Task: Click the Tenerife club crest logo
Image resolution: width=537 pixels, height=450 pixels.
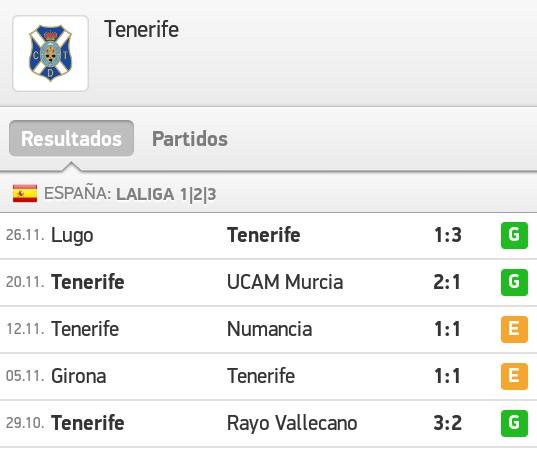Action: pyautogui.click(x=50, y=53)
